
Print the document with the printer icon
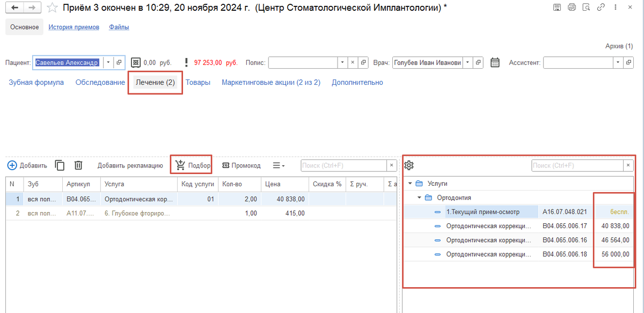(x=572, y=8)
